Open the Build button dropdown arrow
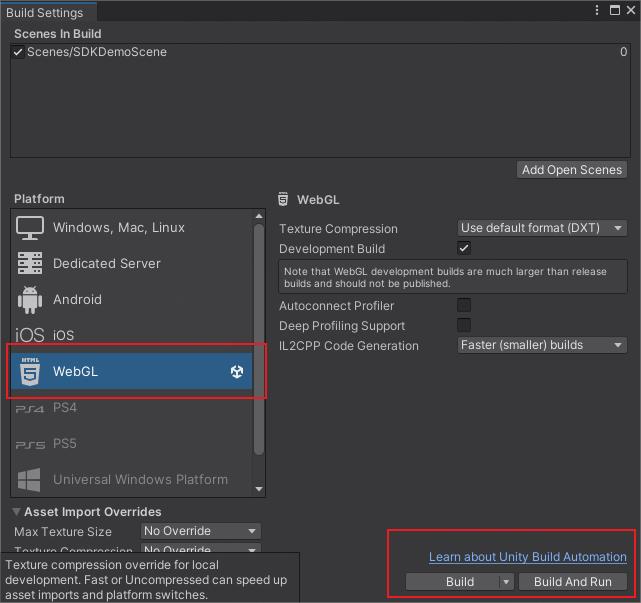 (x=506, y=582)
